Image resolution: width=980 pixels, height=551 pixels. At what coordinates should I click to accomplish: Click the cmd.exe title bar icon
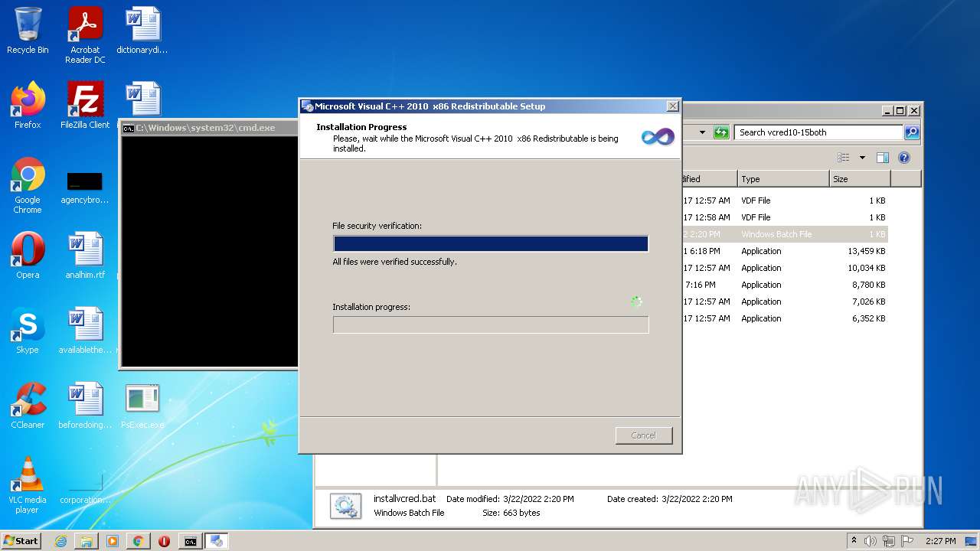129,128
